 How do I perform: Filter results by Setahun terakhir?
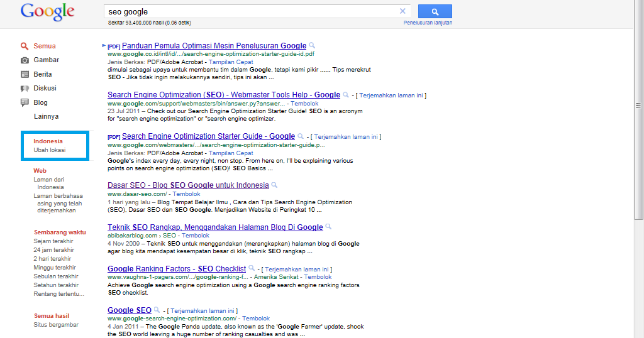[x=56, y=285]
